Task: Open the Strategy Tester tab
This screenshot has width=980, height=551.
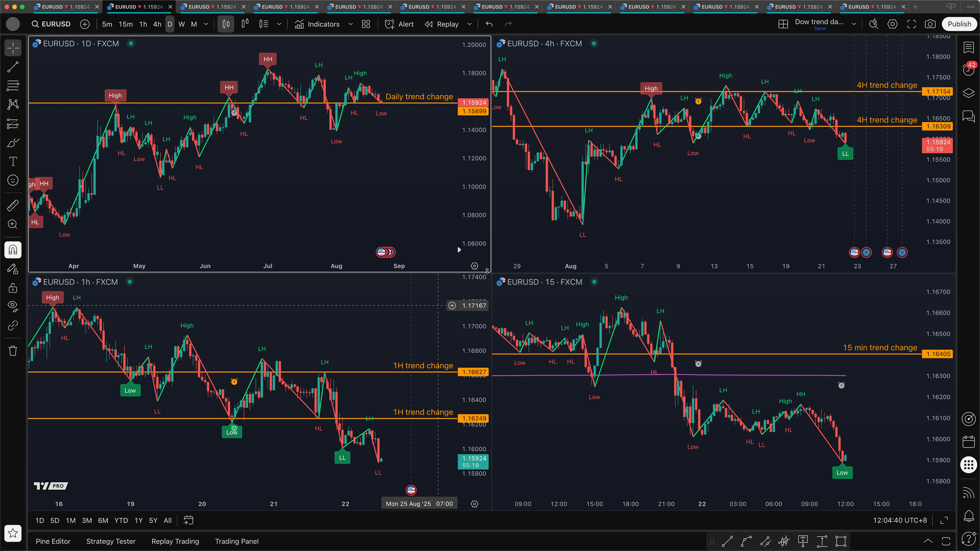Action: (x=111, y=541)
